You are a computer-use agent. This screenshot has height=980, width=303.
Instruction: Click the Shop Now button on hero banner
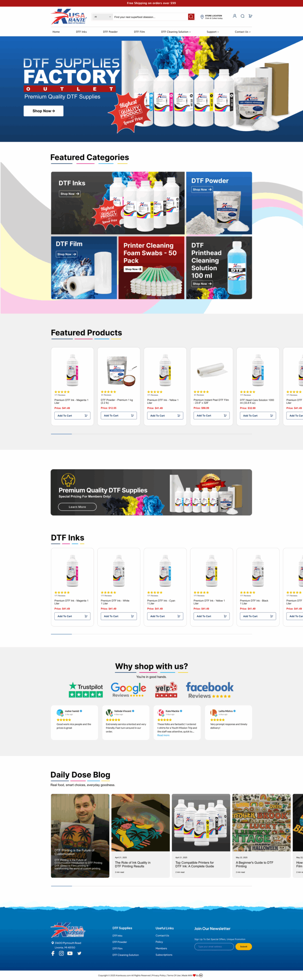click(x=44, y=111)
